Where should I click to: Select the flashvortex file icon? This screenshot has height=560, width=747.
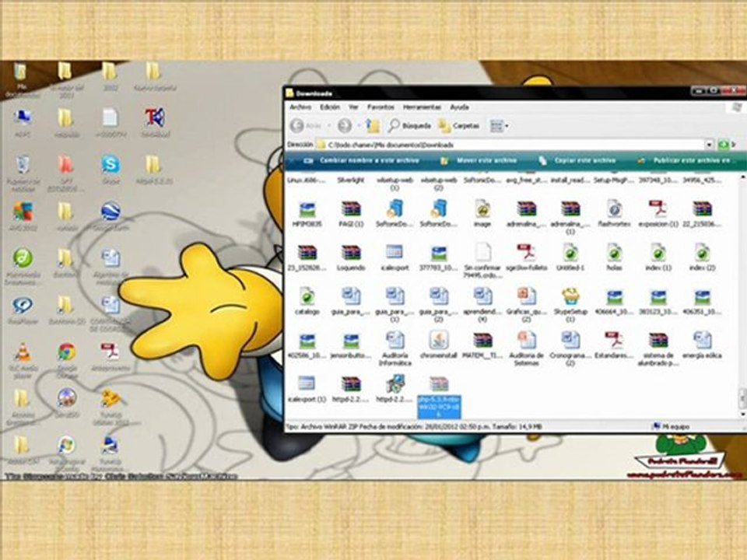tap(614, 214)
